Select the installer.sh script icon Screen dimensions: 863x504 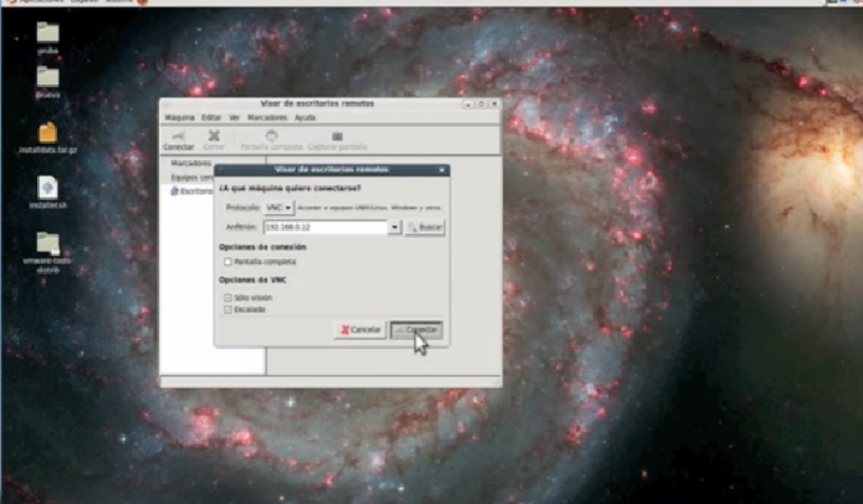point(48,192)
